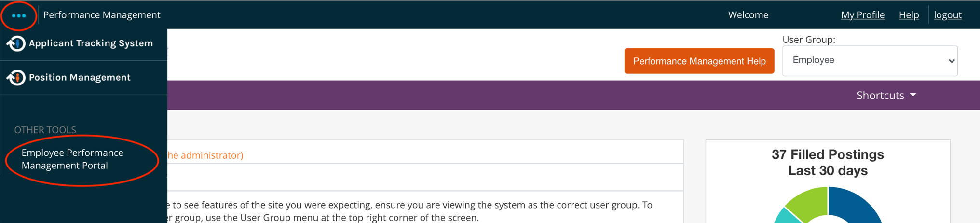Click the logout link
Screen dimensions: 980x223
[947, 15]
